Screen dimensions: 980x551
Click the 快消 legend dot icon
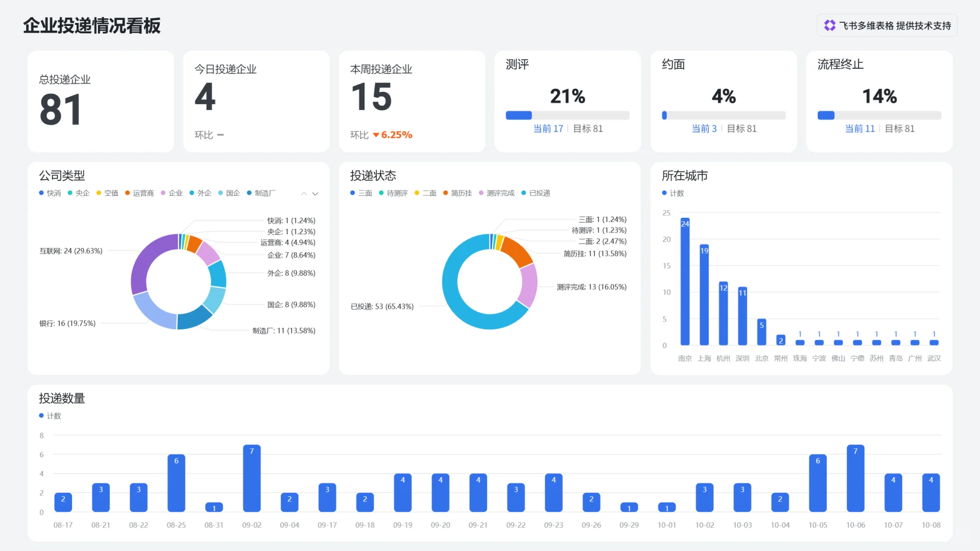tap(41, 193)
